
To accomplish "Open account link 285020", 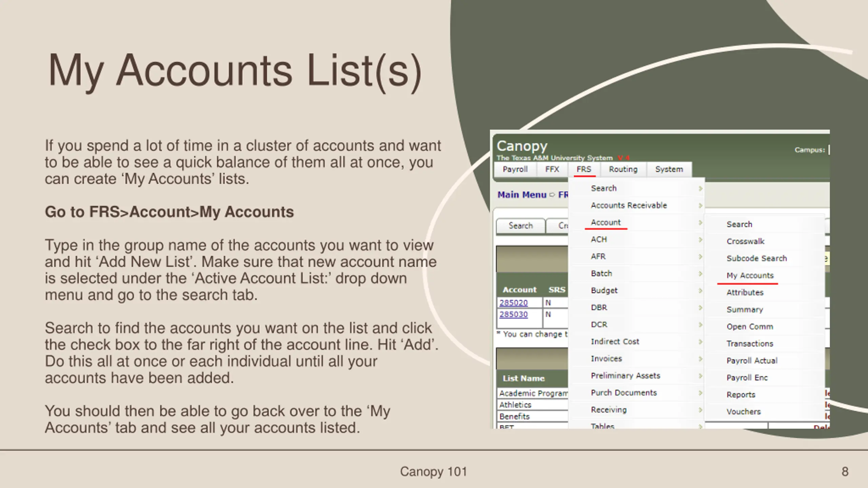I will [514, 303].
